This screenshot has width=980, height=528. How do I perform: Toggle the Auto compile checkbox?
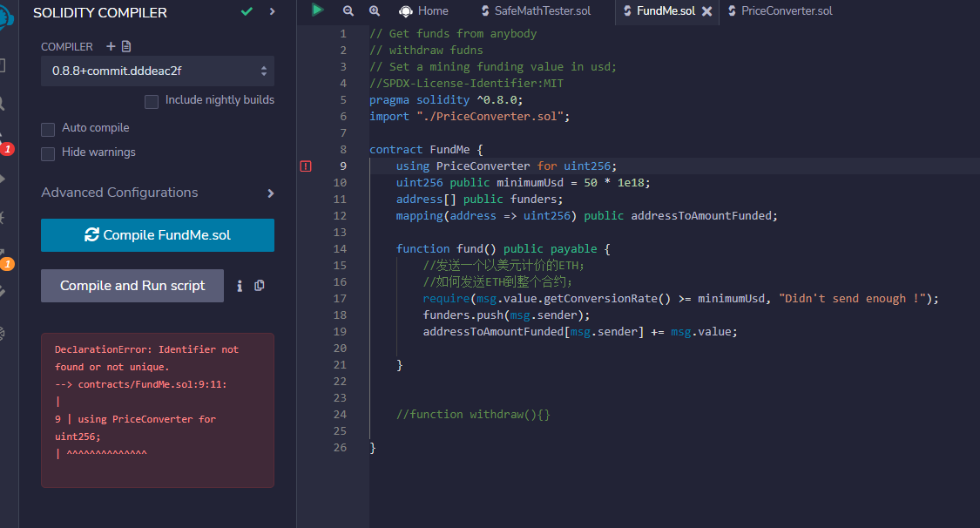pyautogui.click(x=48, y=129)
